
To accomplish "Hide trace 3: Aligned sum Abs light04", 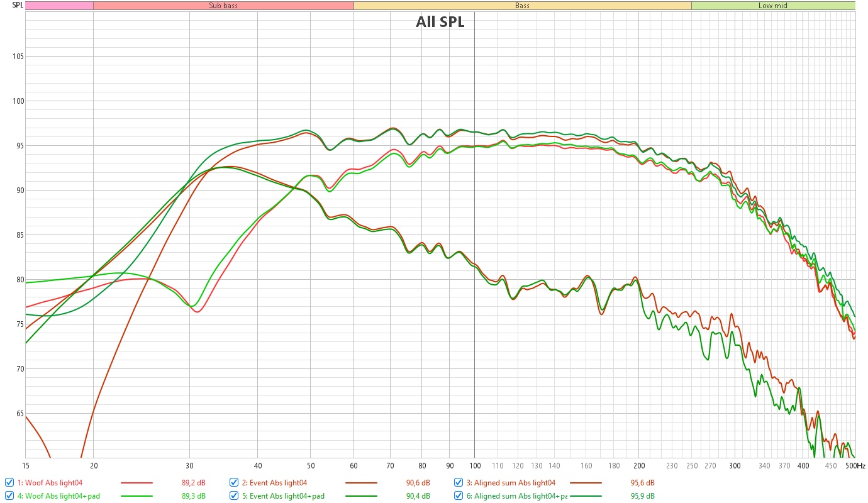I will 459,483.
